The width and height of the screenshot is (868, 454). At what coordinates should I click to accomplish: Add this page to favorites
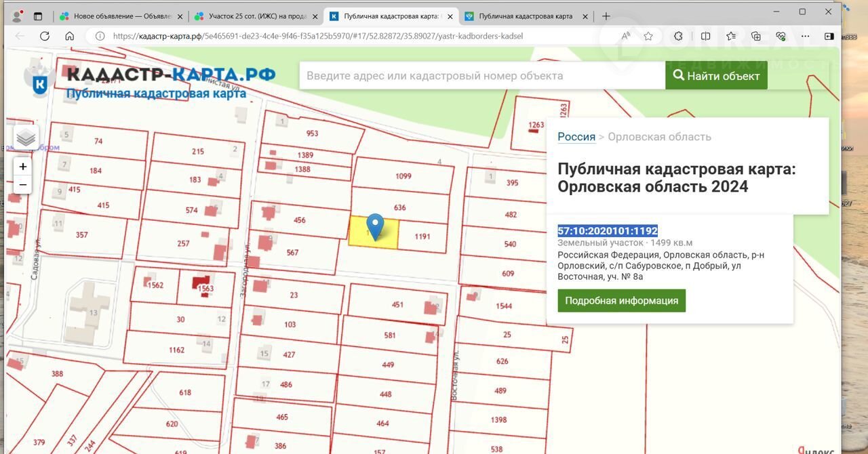[648, 37]
